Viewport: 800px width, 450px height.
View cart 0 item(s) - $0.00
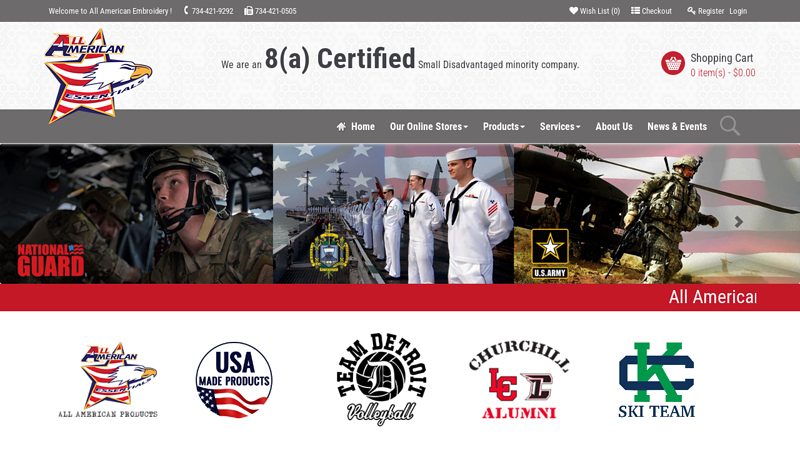point(722,72)
